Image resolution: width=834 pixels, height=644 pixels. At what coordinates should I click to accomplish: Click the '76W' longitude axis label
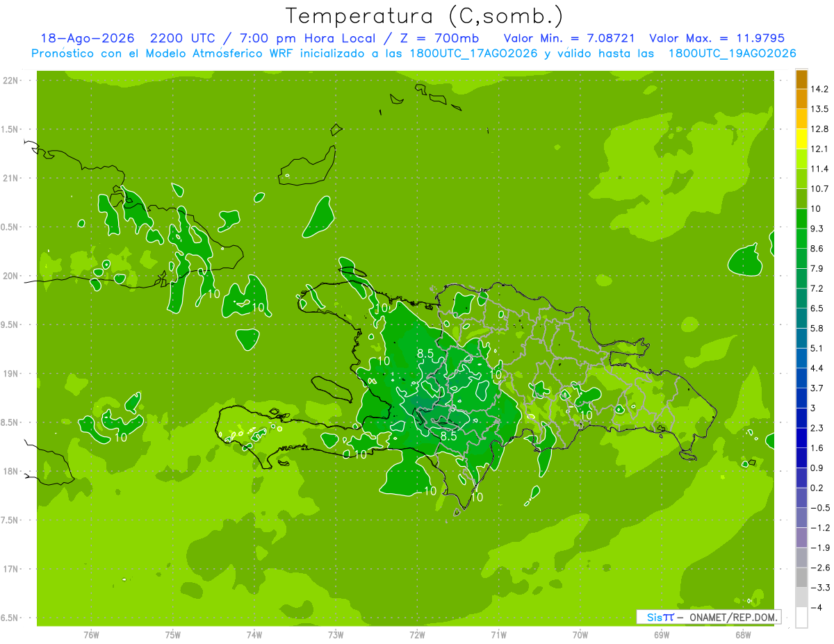(91, 634)
